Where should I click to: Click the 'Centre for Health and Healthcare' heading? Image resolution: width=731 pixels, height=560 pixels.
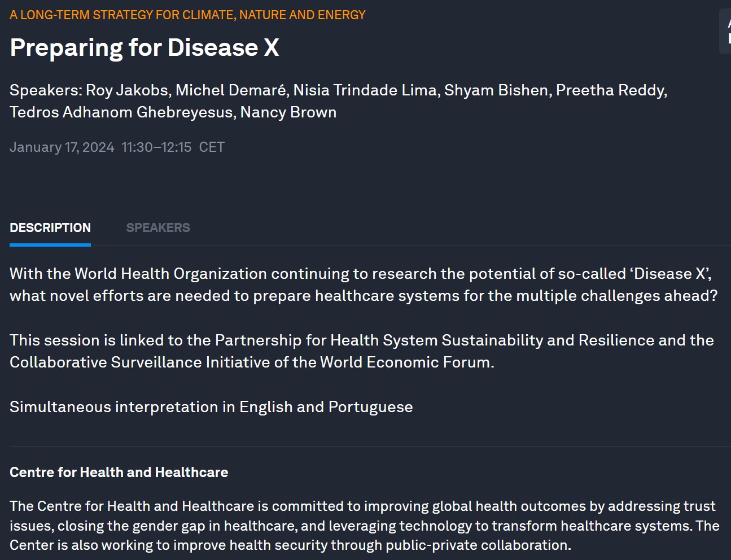119,473
